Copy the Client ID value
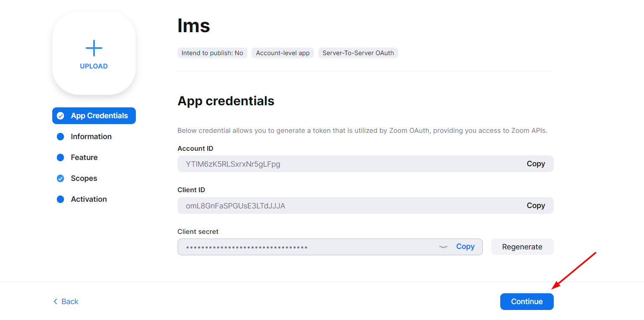 (536, 206)
